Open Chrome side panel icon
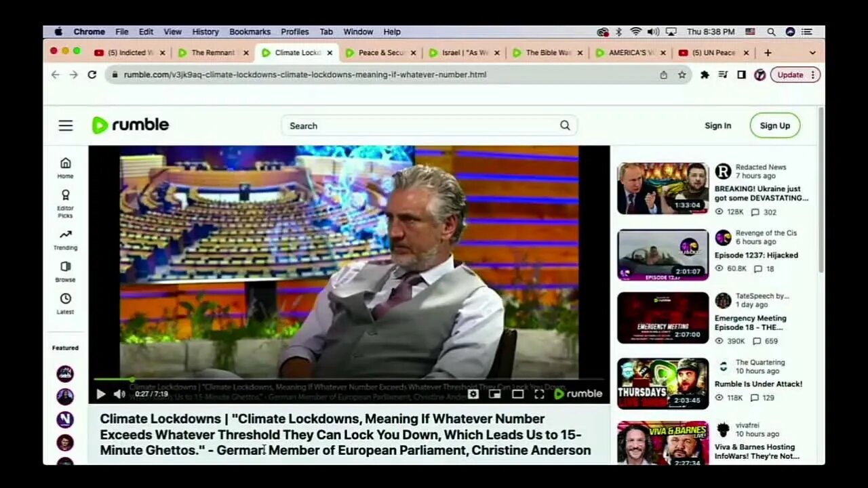Image resolution: width=868 pixels, height=488 pixels. pyautogui.click(x=742, y=75)
